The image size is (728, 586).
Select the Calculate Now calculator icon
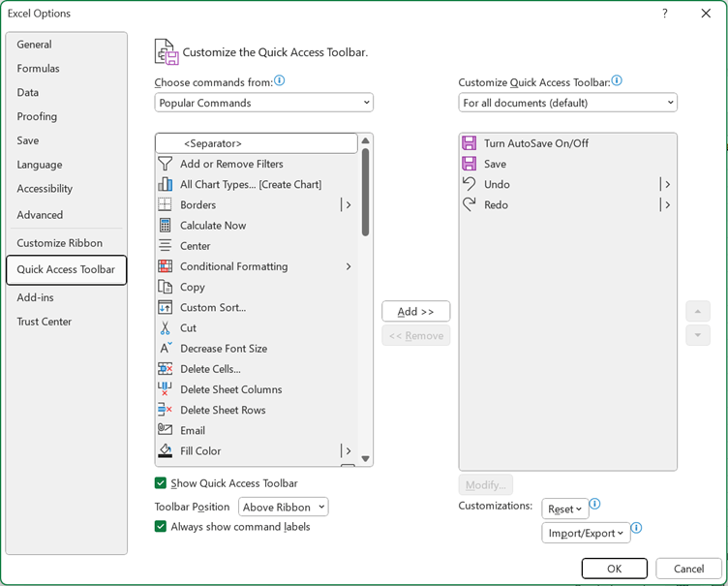pos(165,226)
